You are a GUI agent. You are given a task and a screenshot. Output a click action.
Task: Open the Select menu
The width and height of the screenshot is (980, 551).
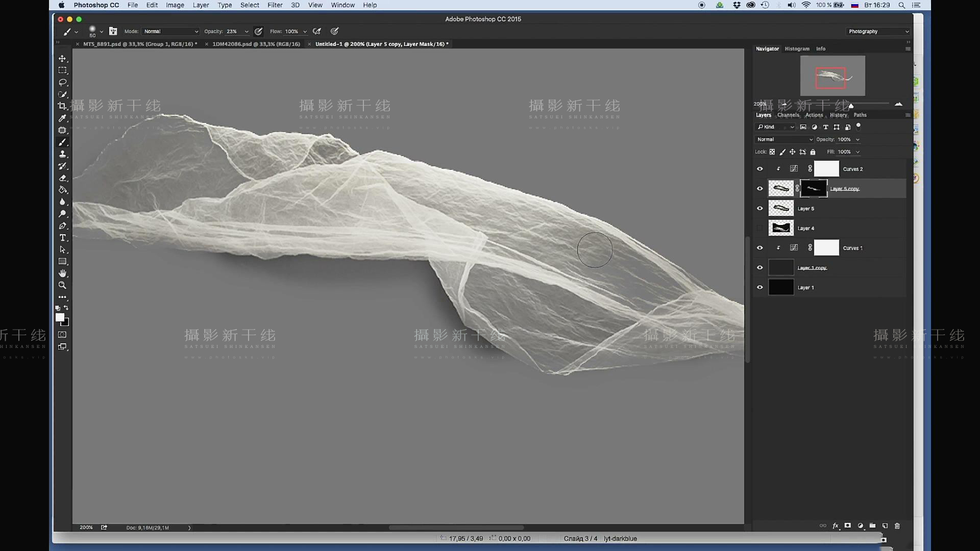(x=250, y=5)
